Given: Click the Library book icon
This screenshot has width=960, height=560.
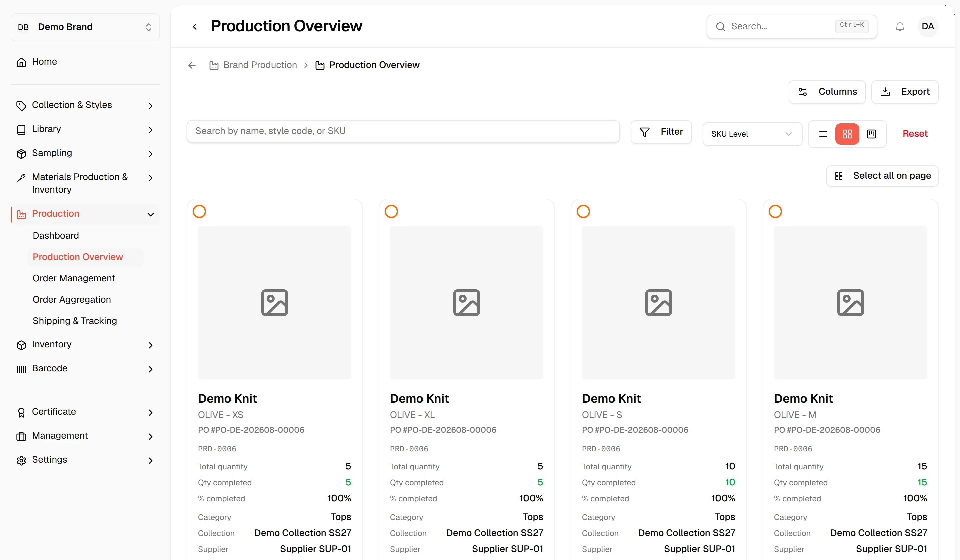Looking at the screenshot, I should (x=21, y=130).
